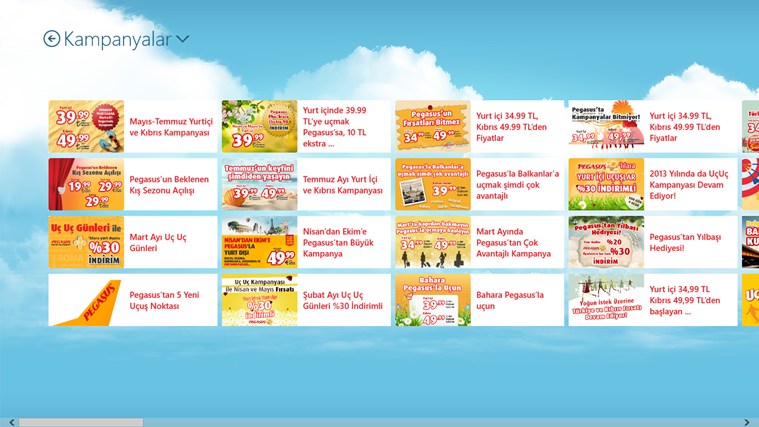
Task: Open Pegasus'la Balkanlar'a uçmak şimdi çok avantajlı
Action: click(x=479, y=184)
